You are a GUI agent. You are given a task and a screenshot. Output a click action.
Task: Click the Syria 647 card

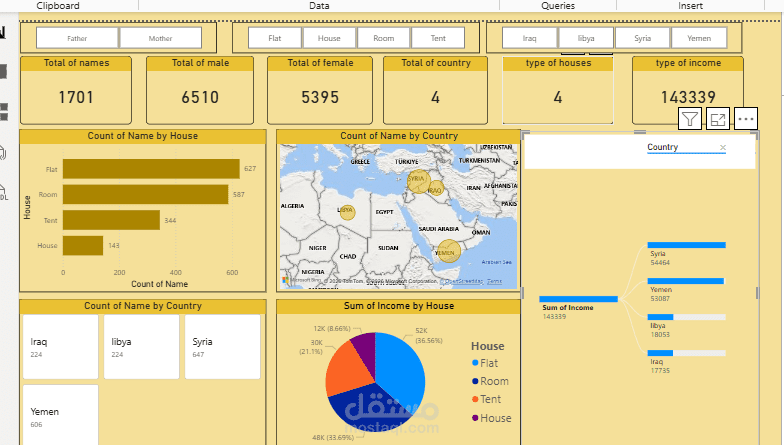click(x=222, y=347)
